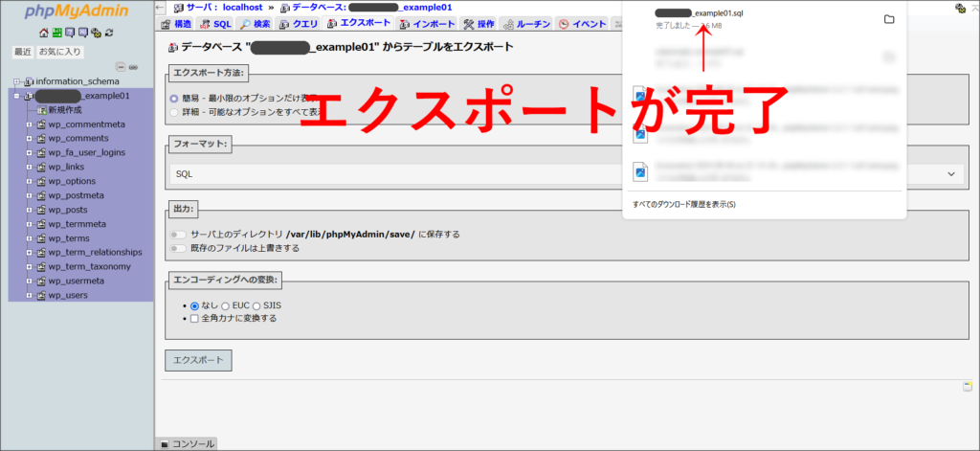The width and height of the screenshot is (980, 451).
Task: Switch to the 構造 tab
Action: click(x=176, y=24)
